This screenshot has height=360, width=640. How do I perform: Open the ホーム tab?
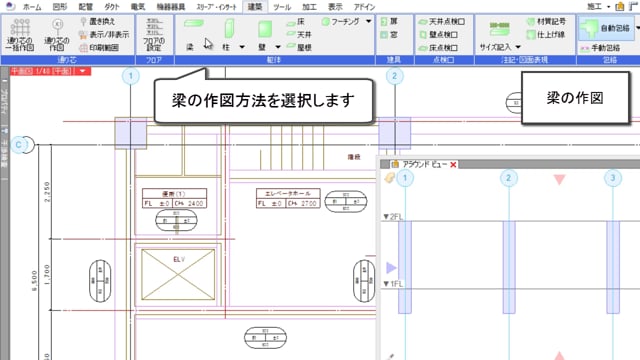(x=32, y=7)
